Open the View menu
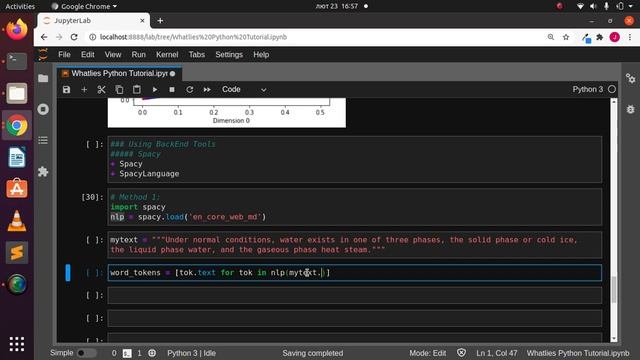 [x=113, y=55]
